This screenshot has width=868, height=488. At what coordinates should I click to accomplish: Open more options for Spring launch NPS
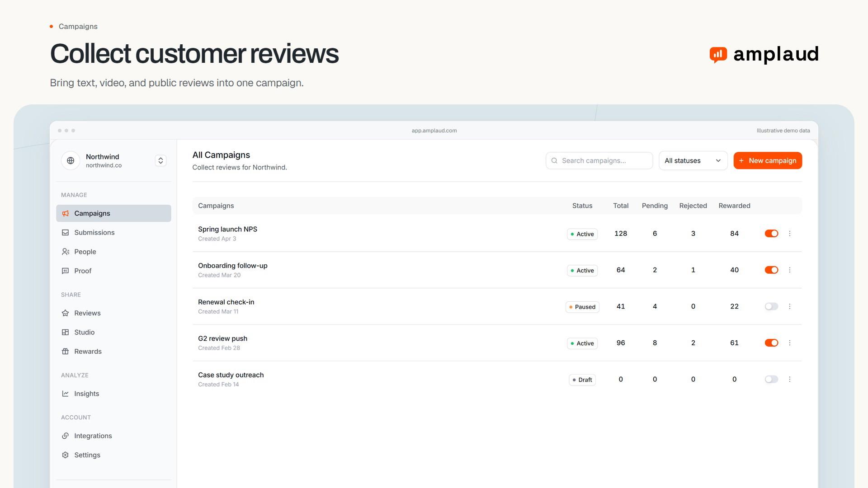click(x=790, y=234)
